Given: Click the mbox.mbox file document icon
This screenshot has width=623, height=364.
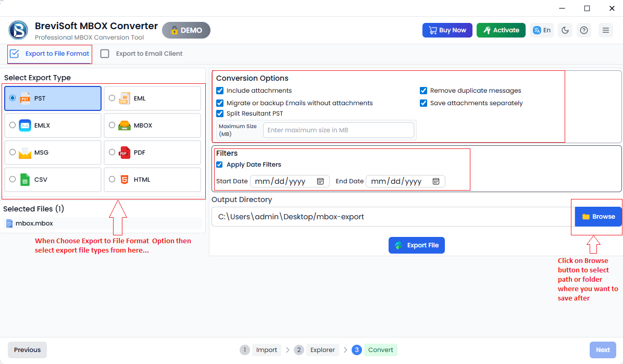Looking at the screenshot, I should point(9,223).
